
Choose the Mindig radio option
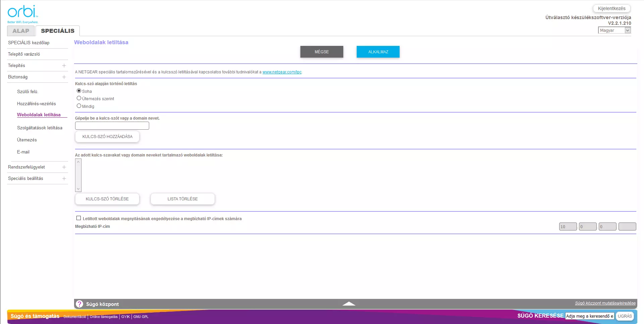point(79,106)
